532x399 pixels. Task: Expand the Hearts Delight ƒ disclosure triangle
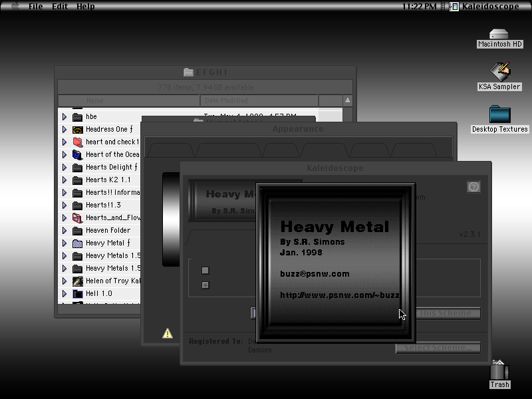click(x=65, y=168)
